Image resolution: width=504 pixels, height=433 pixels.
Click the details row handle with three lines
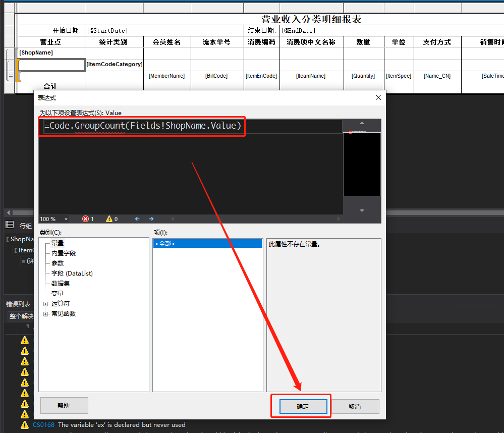click(x=11, y=76)
